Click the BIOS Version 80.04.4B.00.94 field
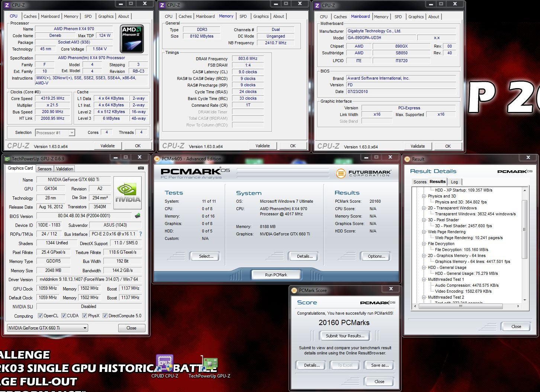The height and width of the screenshot is (392, 540). pyautogui.click(x=84, y=216)
